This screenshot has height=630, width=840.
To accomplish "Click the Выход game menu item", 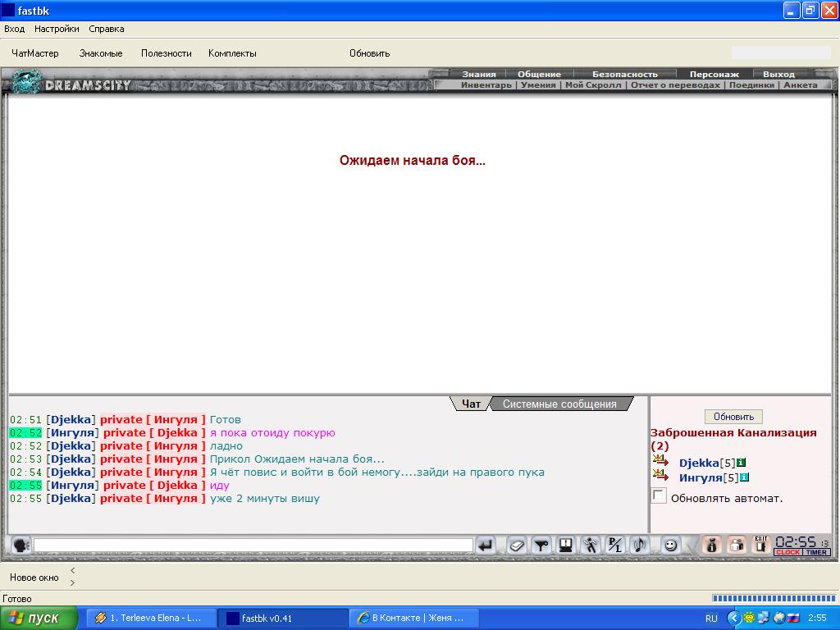I will click(778, 74).
